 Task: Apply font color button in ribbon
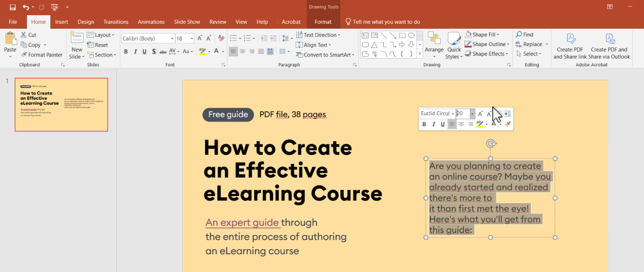pyautogui.click(x=216, y=52)
